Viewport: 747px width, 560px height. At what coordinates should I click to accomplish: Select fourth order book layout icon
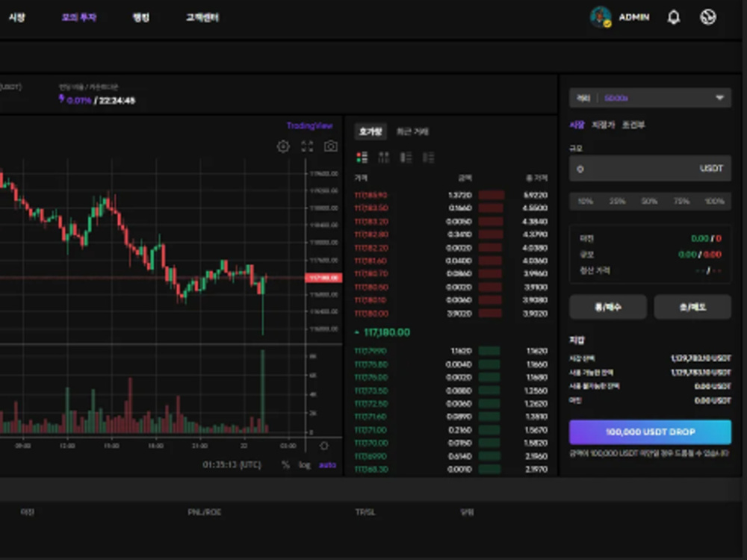click(428, 157)
